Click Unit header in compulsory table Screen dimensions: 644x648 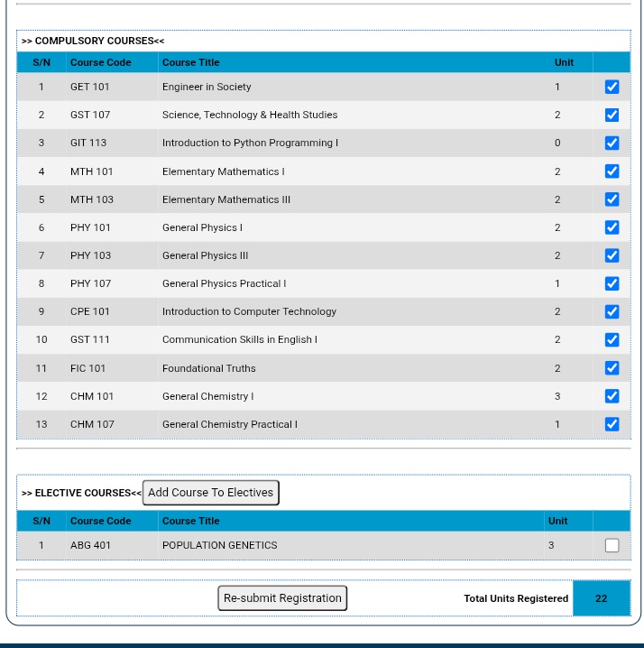click(x=564, y=62)
